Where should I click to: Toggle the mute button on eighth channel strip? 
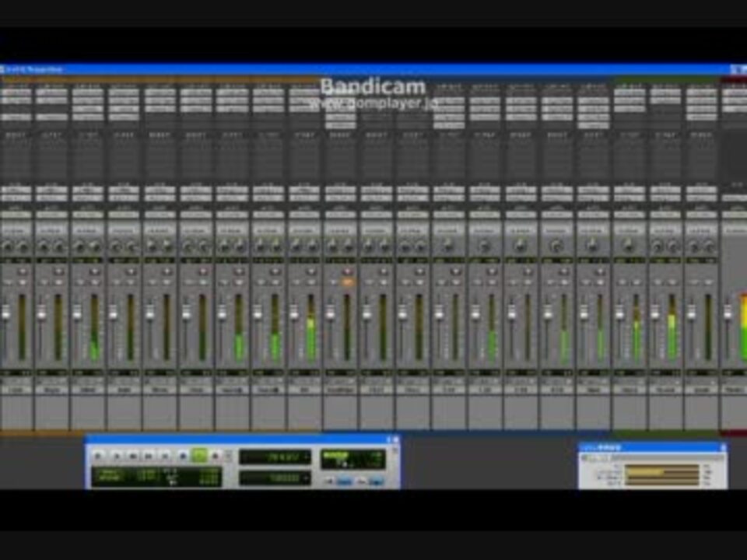275,282
